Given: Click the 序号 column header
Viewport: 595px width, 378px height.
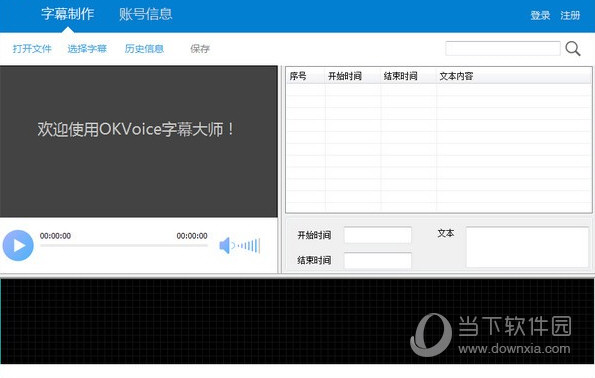Looking at the screenshot, I should (x=305, y=76).
